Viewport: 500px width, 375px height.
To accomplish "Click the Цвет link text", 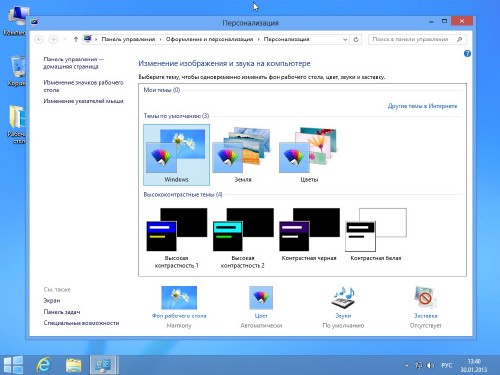I will click(261, 316).
